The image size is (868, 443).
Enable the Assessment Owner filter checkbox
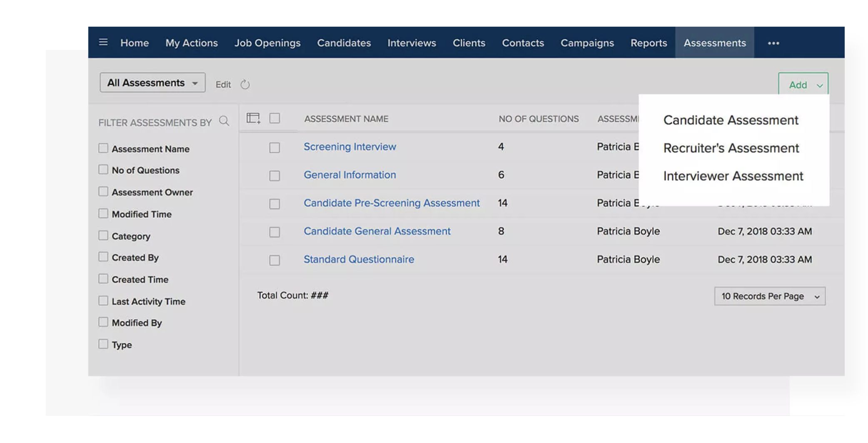(103, 192)
